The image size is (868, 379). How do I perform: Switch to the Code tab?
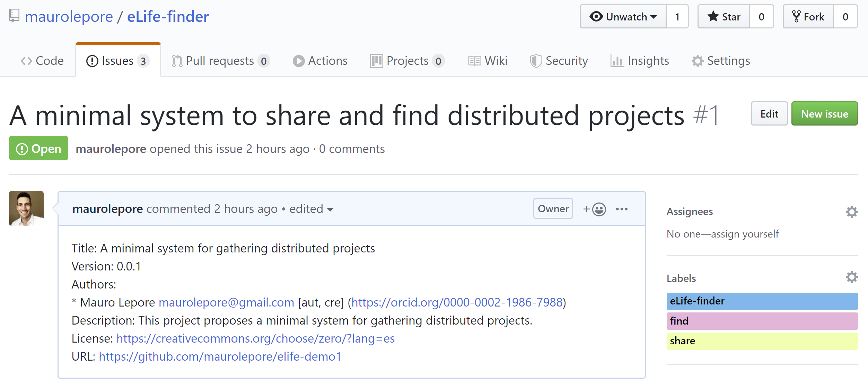pyautogui.click(x=42, y=61)
